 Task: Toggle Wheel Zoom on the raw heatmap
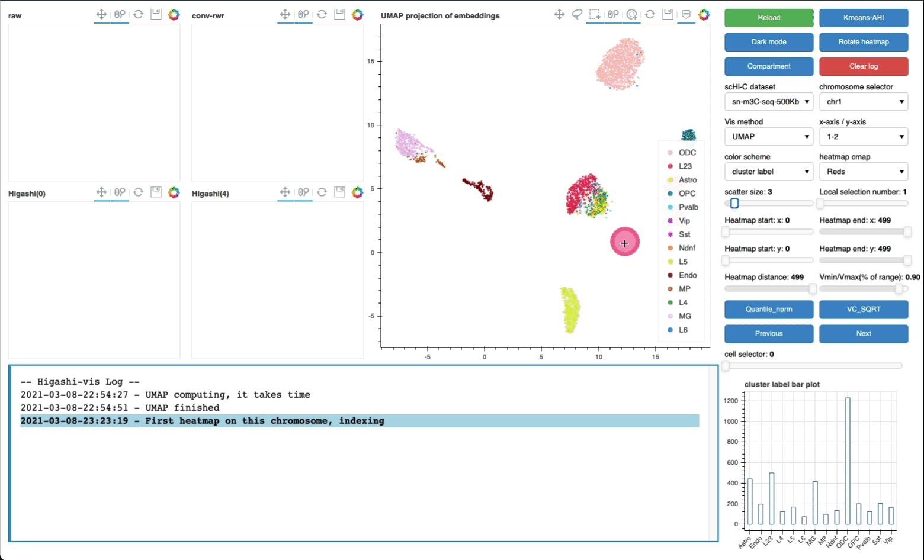120,15
